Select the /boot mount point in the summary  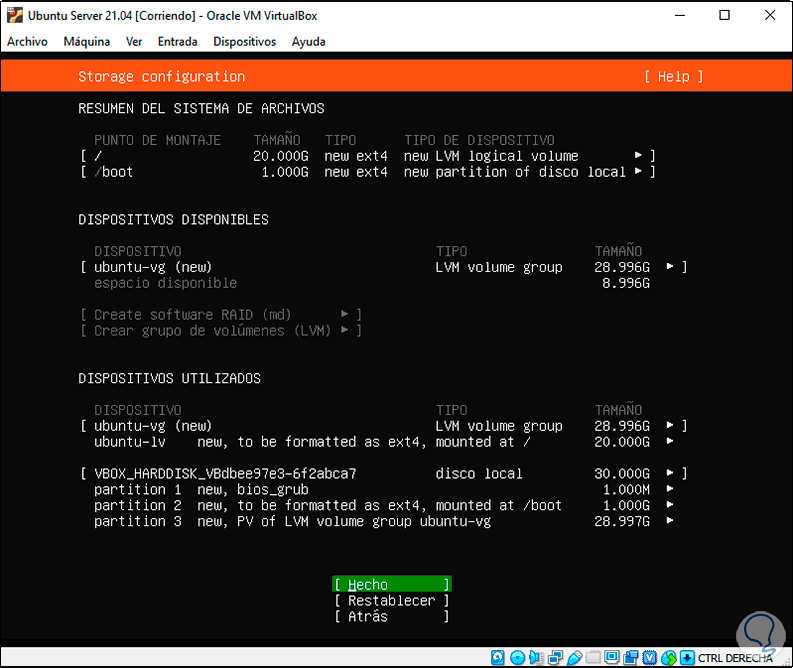pos(368,172)
